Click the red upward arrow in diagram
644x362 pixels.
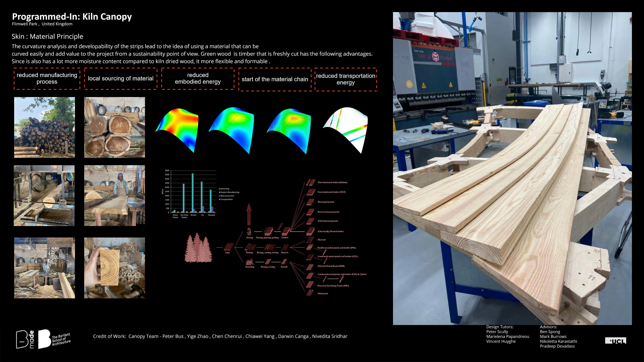pyautogui.click(x=249, y=214)
